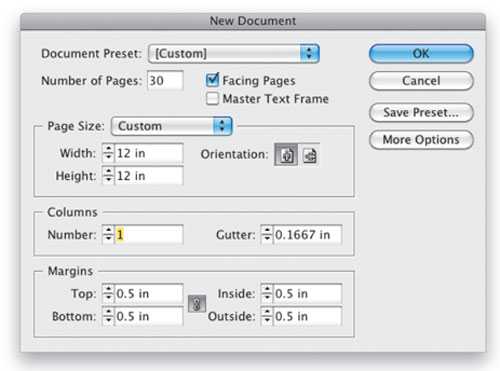
Task: Click the Gutter stepper arrows
Action: coord(267,235)
